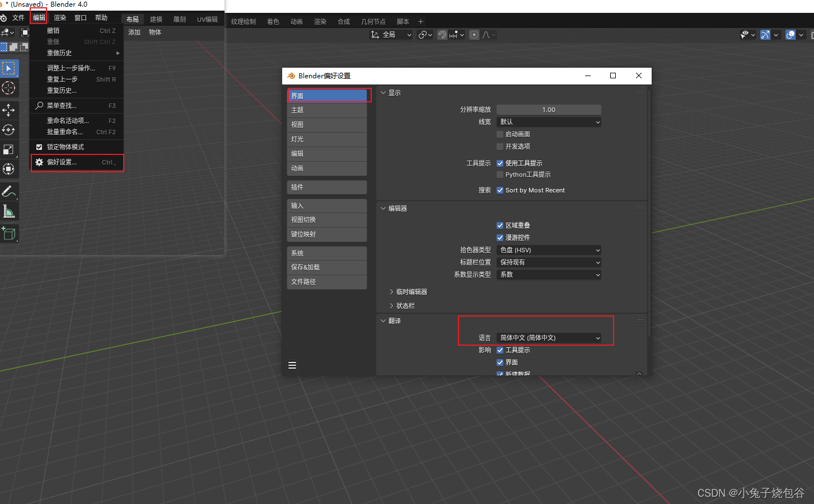Select the Add Cube tool
The height and width of the screenshot is (504, 814).
point(8,233)
